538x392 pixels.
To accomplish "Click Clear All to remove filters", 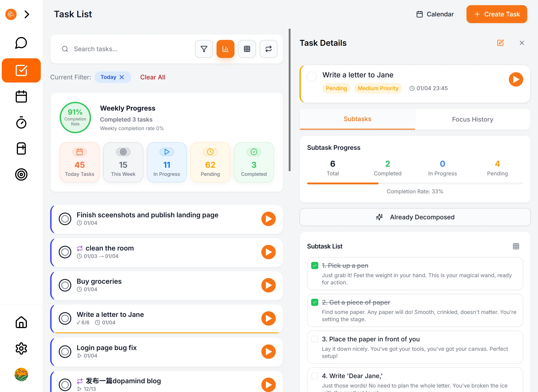I will click(152, 77).
